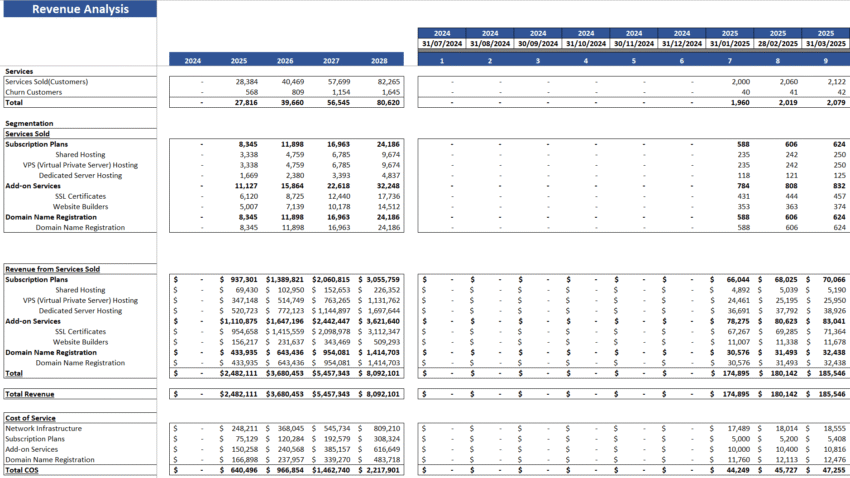Select the 2025 annual column header

coord(239,61)
